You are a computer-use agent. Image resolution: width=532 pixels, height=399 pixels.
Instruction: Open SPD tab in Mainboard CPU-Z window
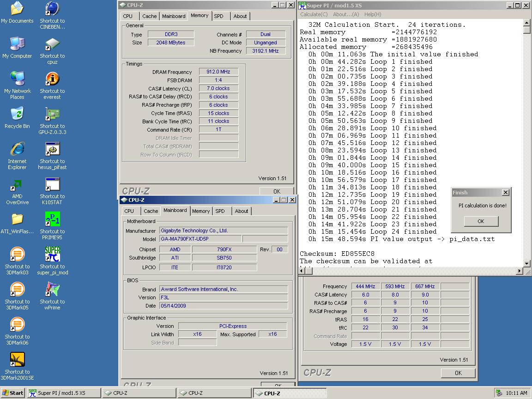tap(220, 211)
